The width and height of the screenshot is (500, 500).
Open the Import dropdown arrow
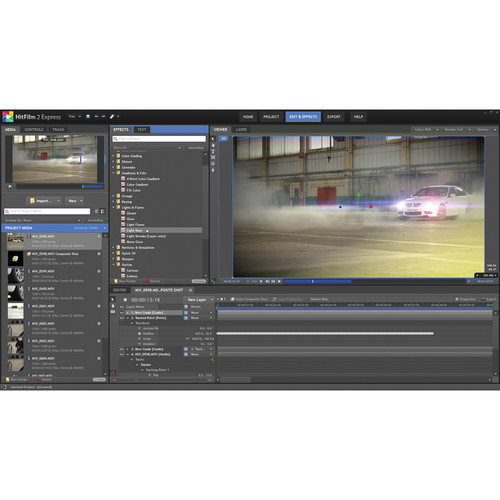pos(58,201)
